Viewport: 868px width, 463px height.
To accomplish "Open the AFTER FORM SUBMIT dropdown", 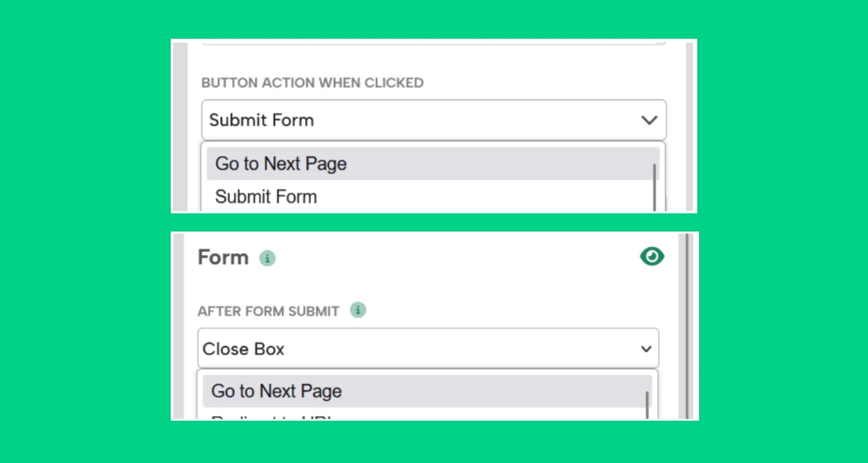I will [428, 348].
